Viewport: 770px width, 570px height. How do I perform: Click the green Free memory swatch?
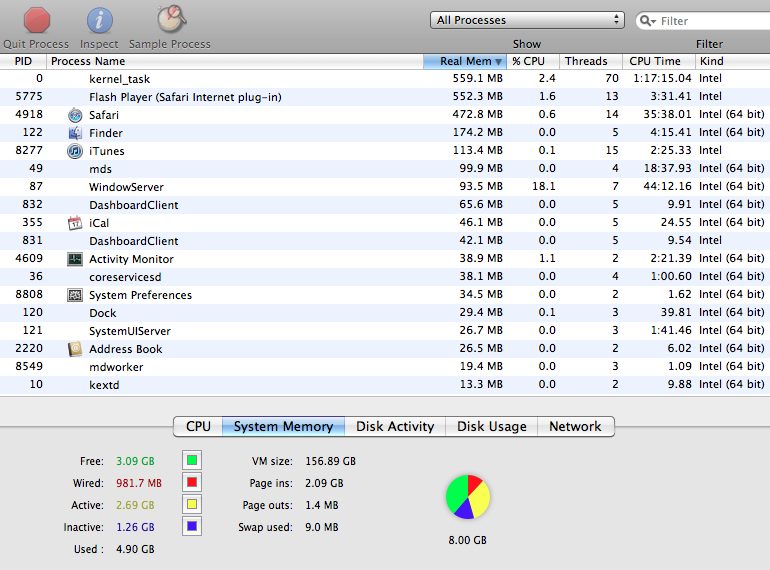coord(192,461)
